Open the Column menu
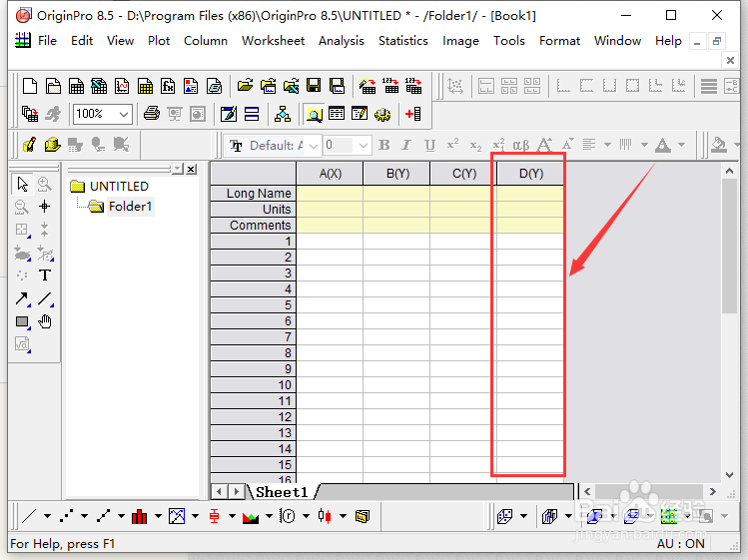The height and width of the screenshot is (560, 748). [x=206, y=41]
